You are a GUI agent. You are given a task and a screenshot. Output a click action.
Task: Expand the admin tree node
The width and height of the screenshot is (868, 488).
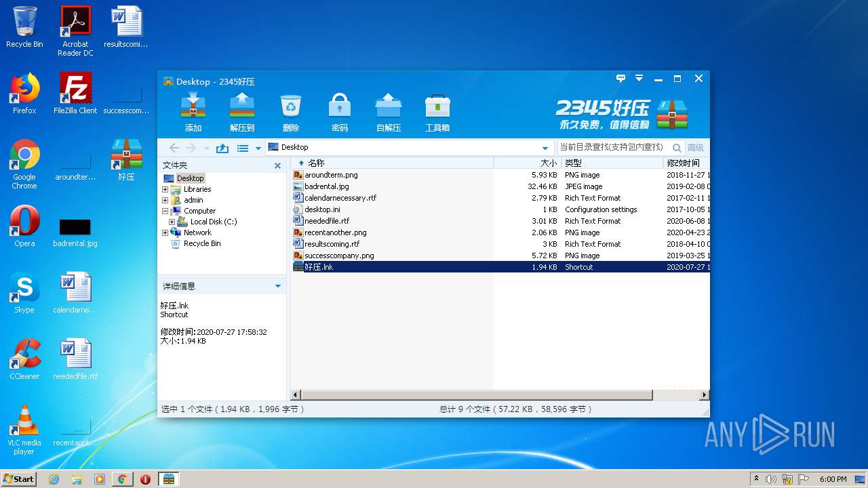[x=165, y=200]
